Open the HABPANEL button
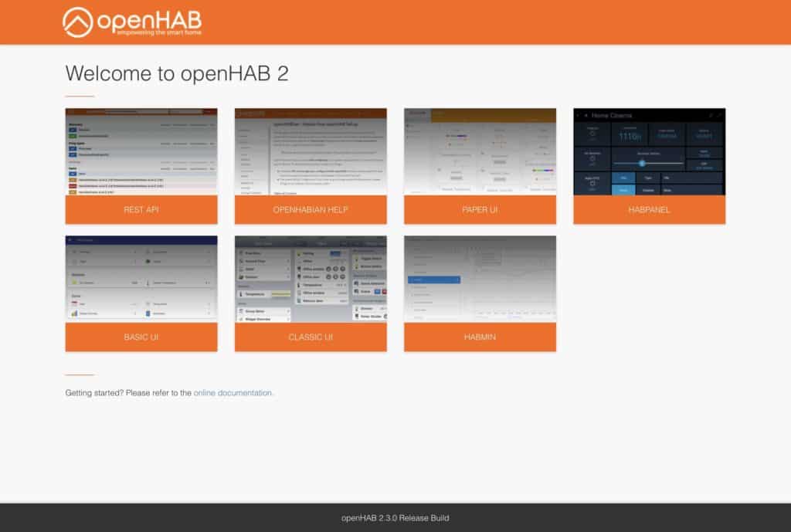Screen dimensions: 791x532 tap(649, 210)
